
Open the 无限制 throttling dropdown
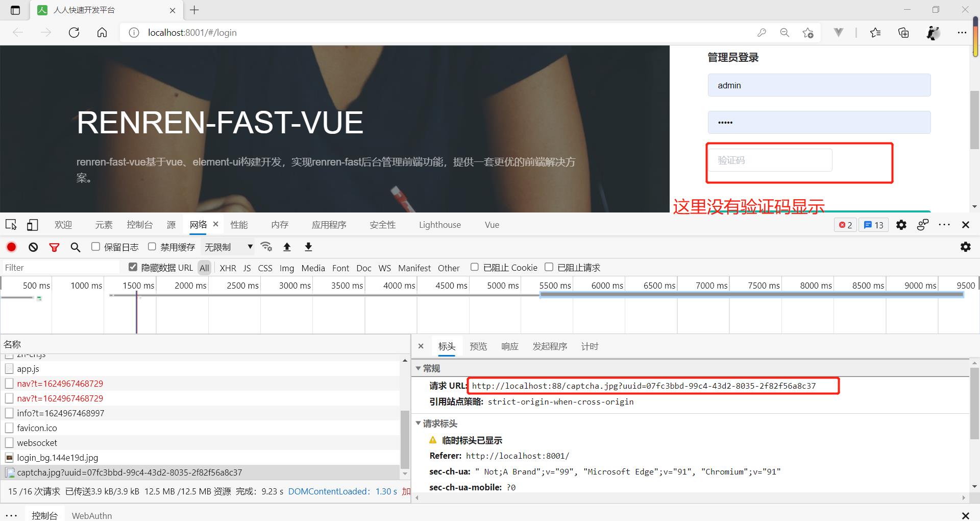[x=228, y=247]
